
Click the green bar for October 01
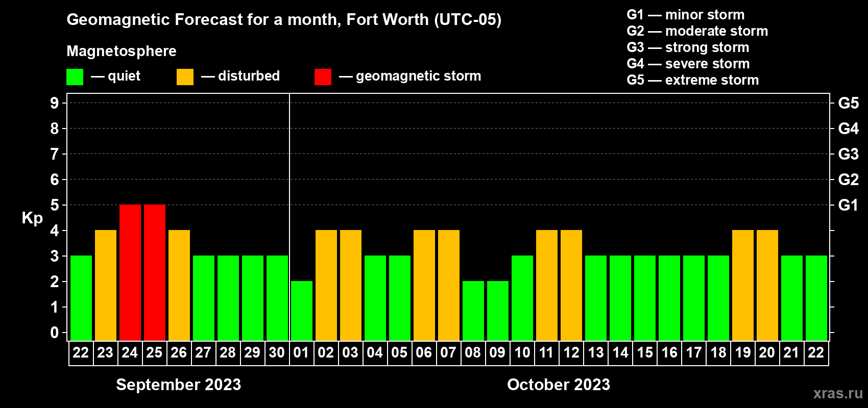click(302, 311)
